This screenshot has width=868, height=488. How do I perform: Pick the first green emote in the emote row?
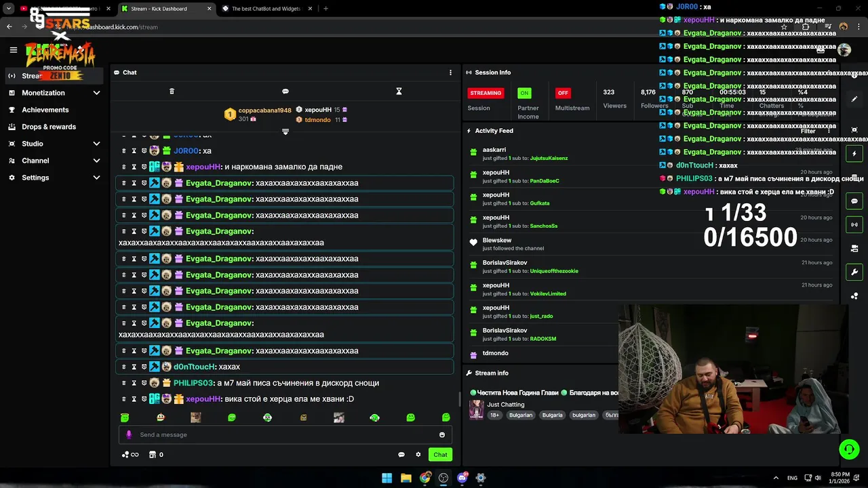click(125, 418)
